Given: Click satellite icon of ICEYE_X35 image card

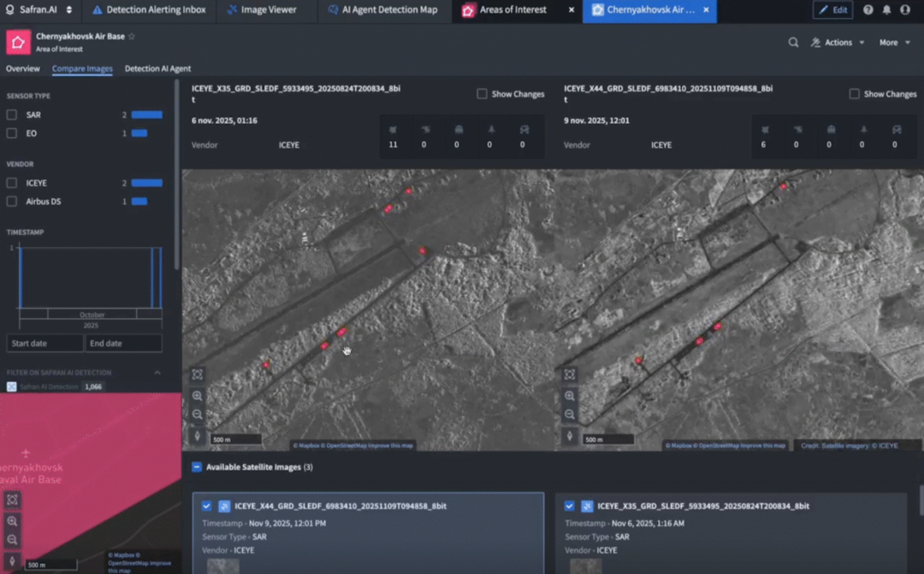Looking at the screenshot, I should pyautogui.click(x=587, y=506).
